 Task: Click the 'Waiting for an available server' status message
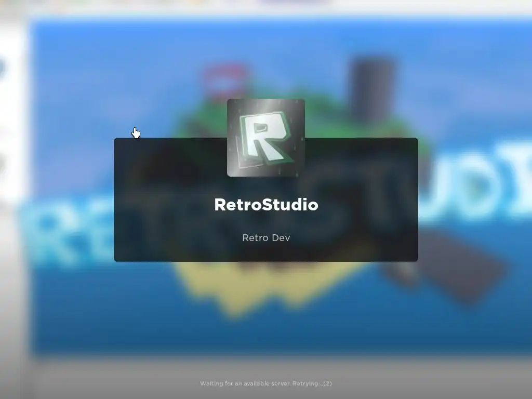pyautogui.click(x=266, y=383)
